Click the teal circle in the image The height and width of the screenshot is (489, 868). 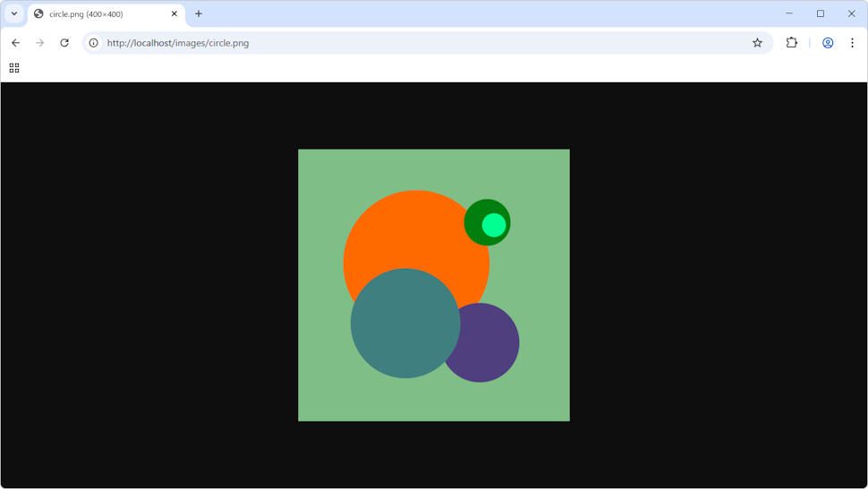[x=404, y=324]
